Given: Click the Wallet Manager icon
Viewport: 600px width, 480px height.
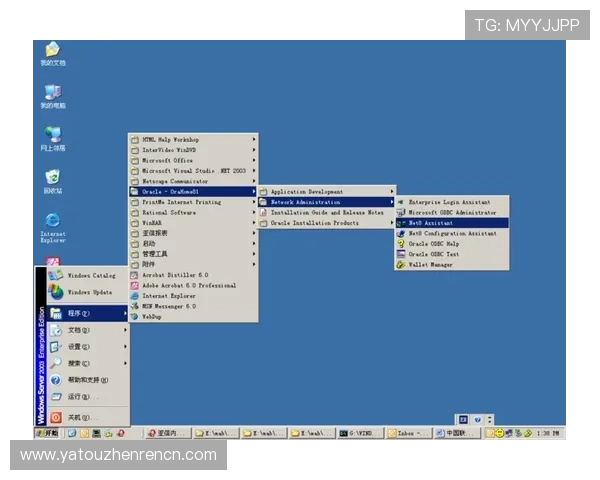Looking at the screenshot, I should click(x=400, y=265).
